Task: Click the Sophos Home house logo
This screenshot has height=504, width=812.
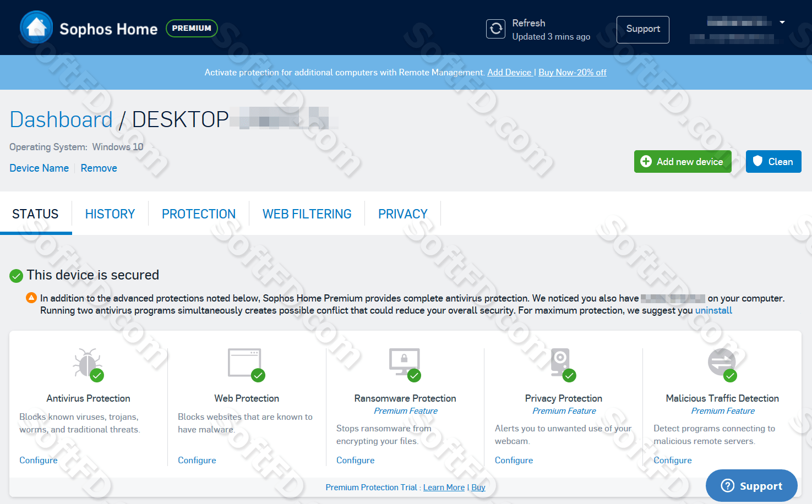Action: (x=36, y=27)
